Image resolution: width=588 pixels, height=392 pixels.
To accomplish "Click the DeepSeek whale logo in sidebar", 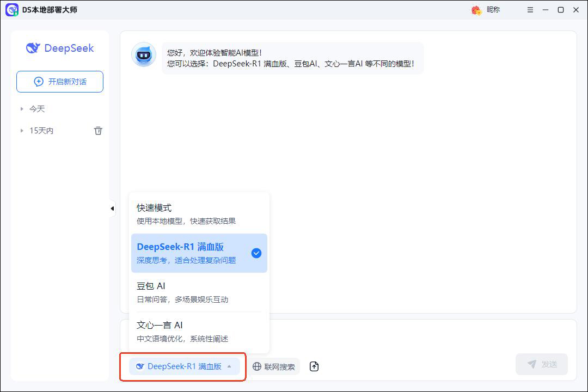I will [33, 48].
